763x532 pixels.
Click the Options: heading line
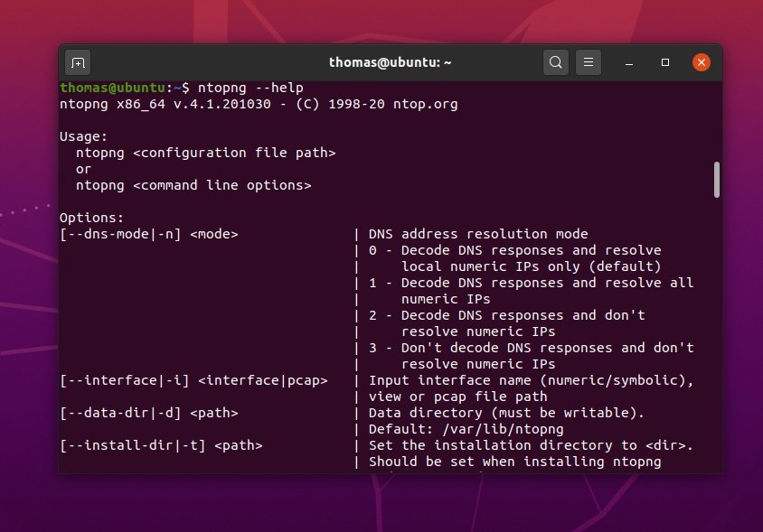coord(91,218)
